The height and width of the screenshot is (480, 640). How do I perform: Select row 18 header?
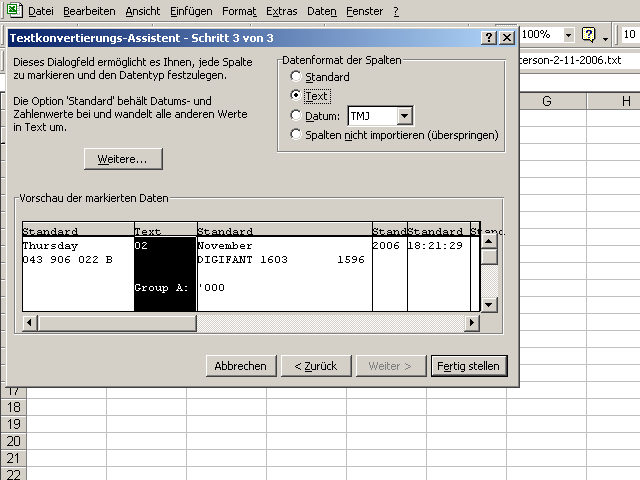click(x=13, y=407)
